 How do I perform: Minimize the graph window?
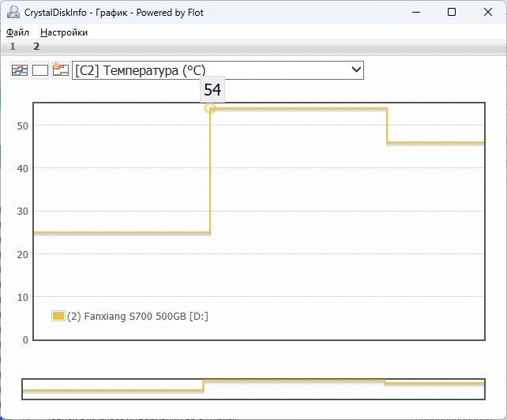pos(416,12)
